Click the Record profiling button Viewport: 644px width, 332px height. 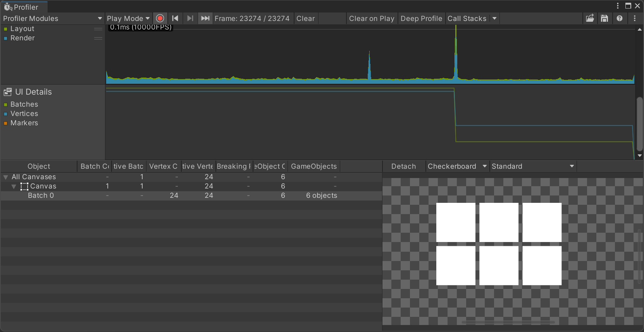tap(160, 18)
